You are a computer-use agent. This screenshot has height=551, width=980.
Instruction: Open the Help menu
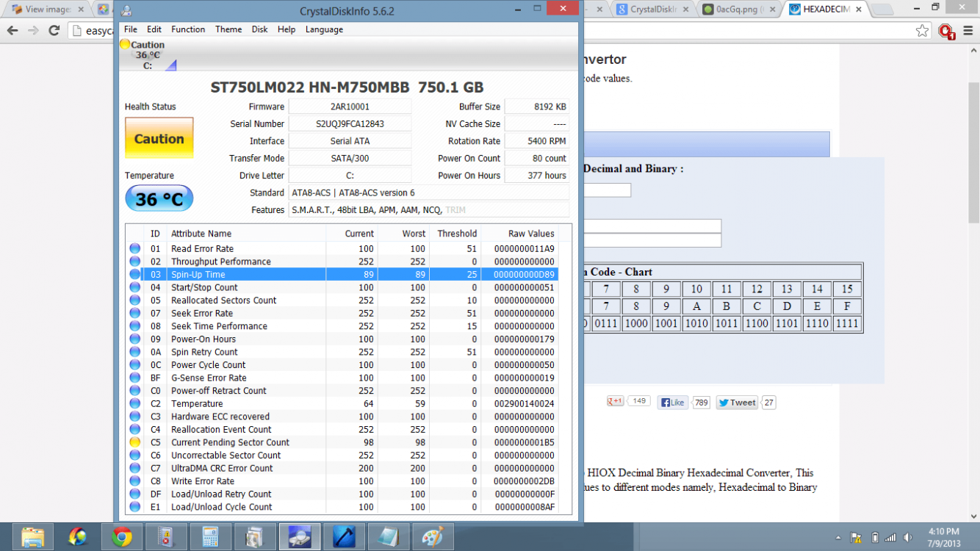(287, 29)
